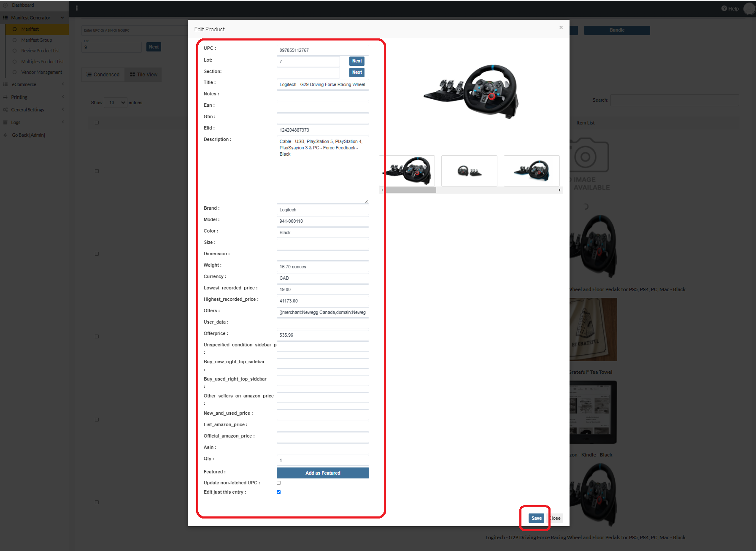Select the second thumbnail with small wheel and pedals
The height and width of the screenshot is (551, 756).
pyautogui.click(x=469, y=170)
